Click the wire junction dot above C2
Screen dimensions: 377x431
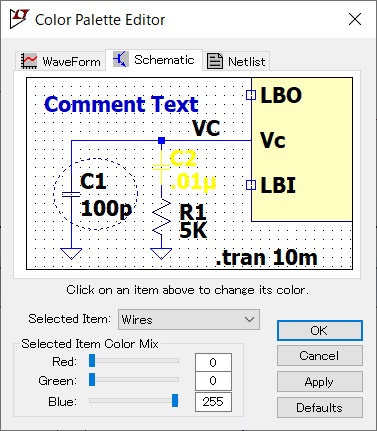[x=162, y=141]
